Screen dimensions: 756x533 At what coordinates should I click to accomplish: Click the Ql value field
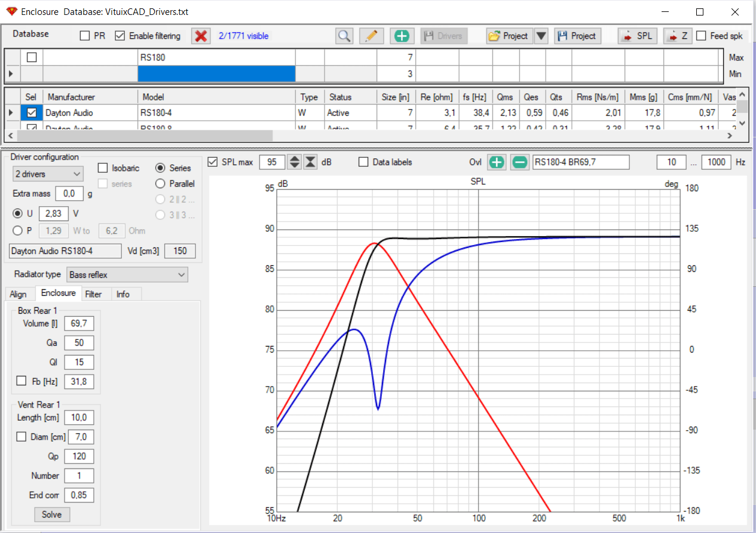click(79, 362)
